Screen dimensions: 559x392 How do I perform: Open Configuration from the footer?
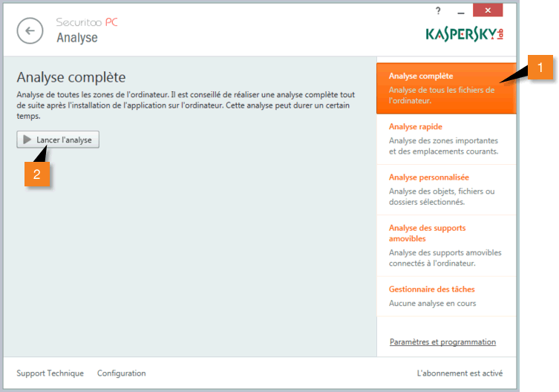click(x=121, y=373)
